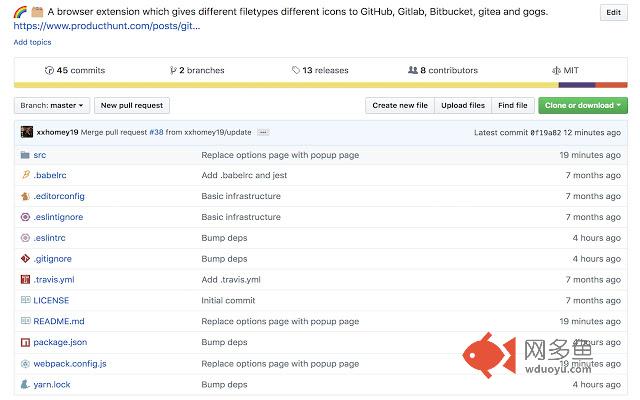Expand the commit message ellipsis button
Image resolution: width=640 pixels, height=400 pixels.
[x=263, y=132]
